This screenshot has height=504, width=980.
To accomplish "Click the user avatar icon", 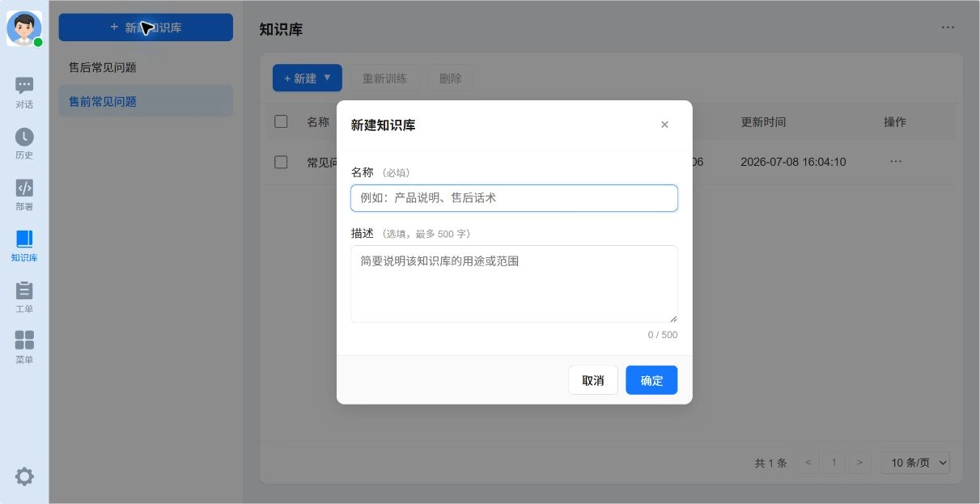I will pos(24,28).
